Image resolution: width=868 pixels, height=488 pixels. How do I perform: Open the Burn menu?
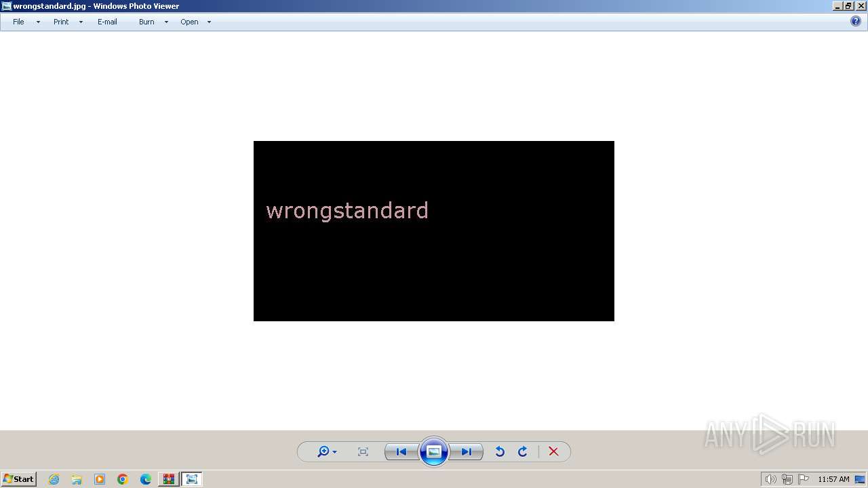tap(146, 22)
